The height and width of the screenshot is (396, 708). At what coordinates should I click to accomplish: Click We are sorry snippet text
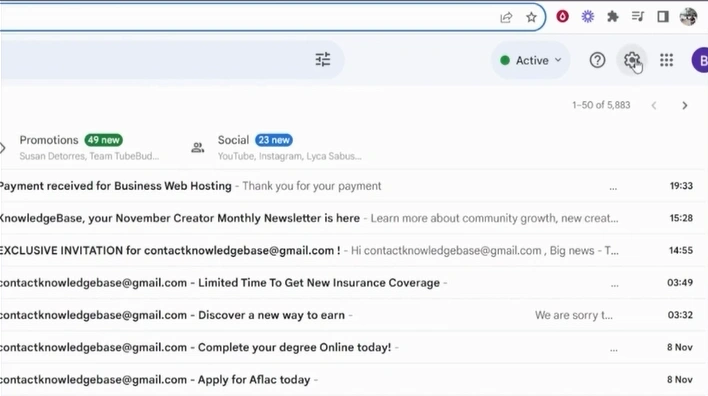coord(573,315)
